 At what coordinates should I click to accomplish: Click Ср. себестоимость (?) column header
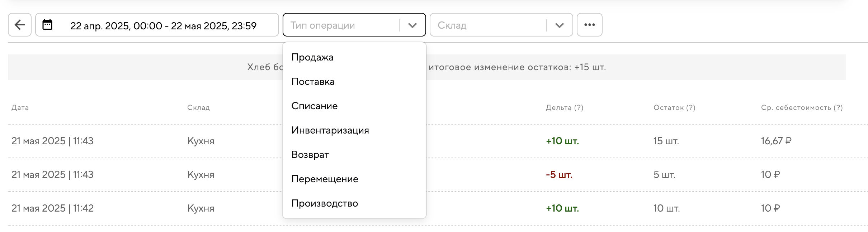pyautogui.click(x=802, y=108)
